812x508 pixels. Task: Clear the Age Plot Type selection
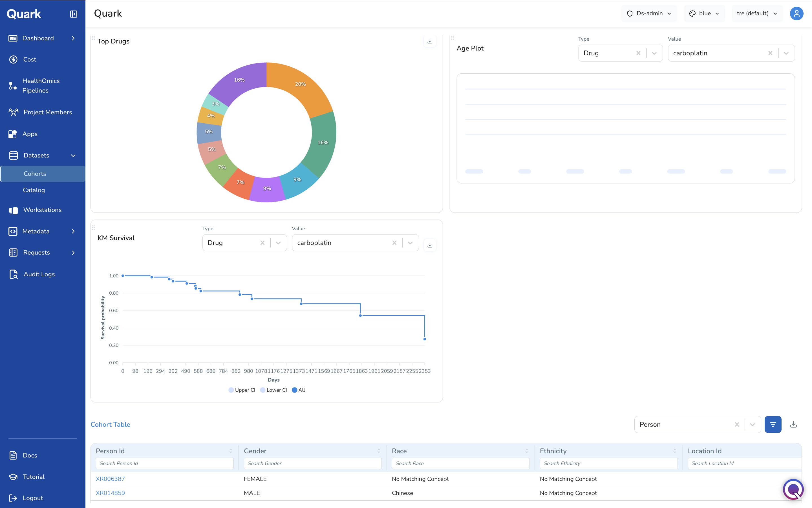tap(638, 53)
